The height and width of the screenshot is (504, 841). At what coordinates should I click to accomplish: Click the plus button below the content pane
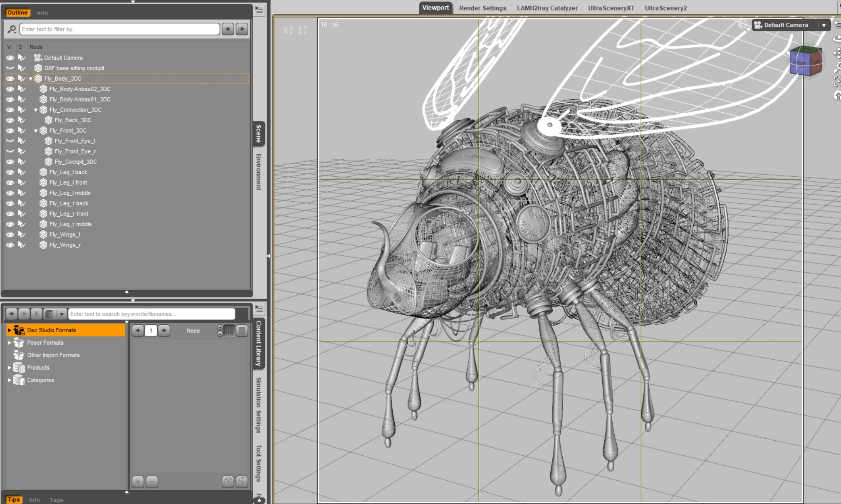[138, 482]
